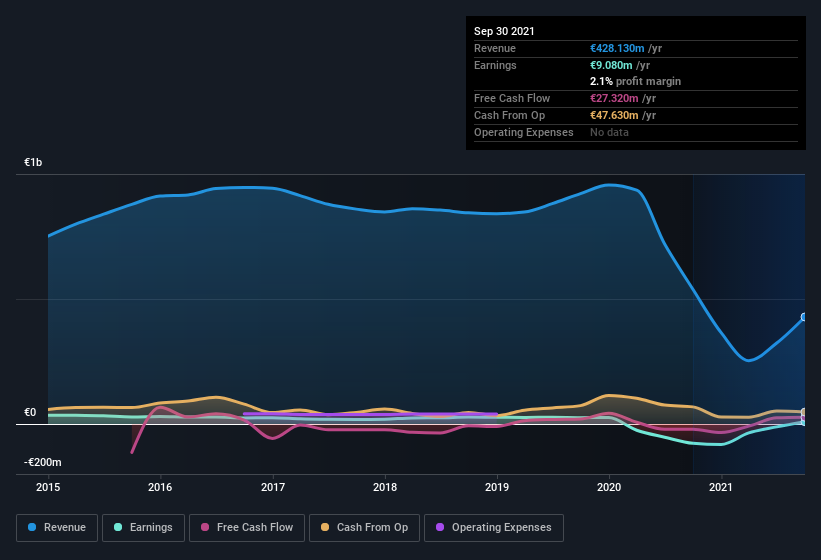The width and height of the screenshot is (821, 560).
Task: Click the Cash From Op label in tooltip
Action: [x=509, y=115]
